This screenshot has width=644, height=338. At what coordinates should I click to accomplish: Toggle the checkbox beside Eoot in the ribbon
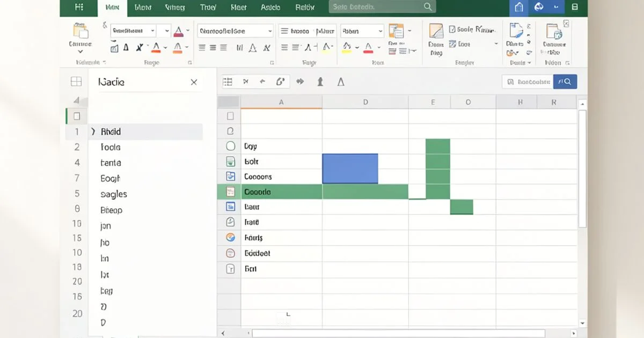click(452, 43)
